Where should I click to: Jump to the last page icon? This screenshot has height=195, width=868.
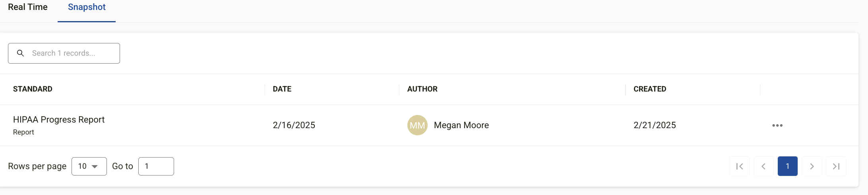(x=836, y=166)
